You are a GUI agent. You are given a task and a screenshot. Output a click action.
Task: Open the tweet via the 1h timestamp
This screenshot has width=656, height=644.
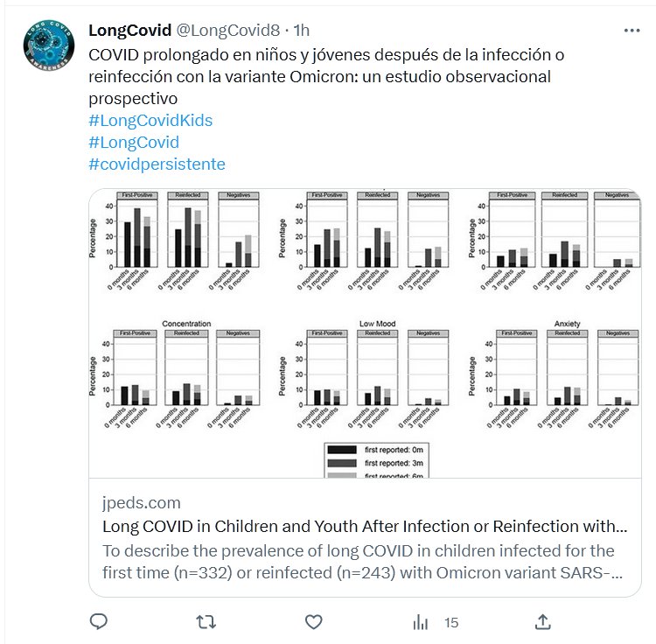click(x=302, y=31)
